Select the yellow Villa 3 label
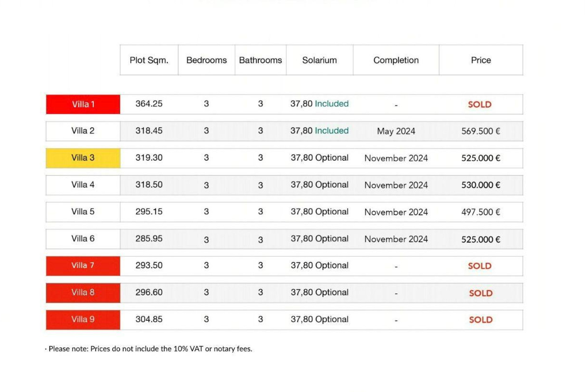Screen dimensions: 588x392 [x=83, y=158]
